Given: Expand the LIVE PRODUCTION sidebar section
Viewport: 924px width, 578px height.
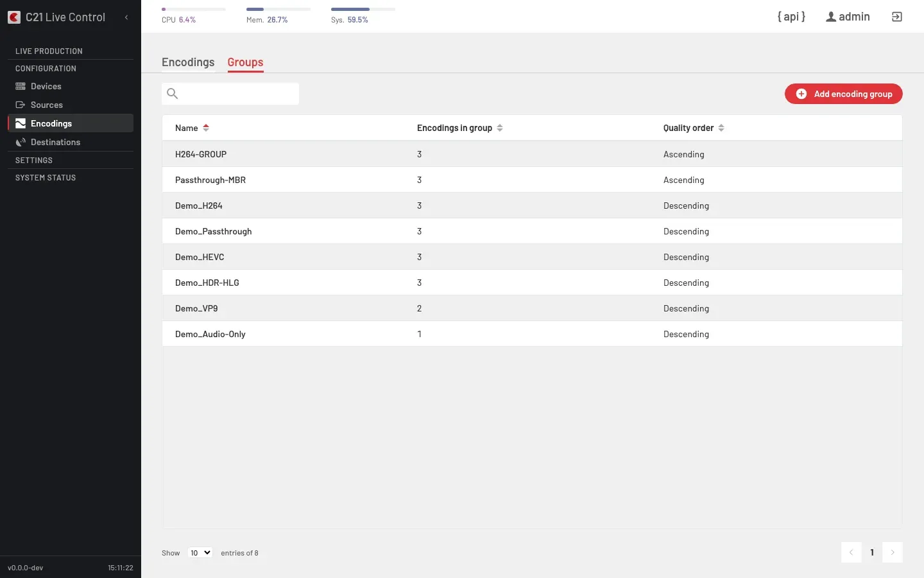Looking at the screenshot, I should click(x=49, y=51).
